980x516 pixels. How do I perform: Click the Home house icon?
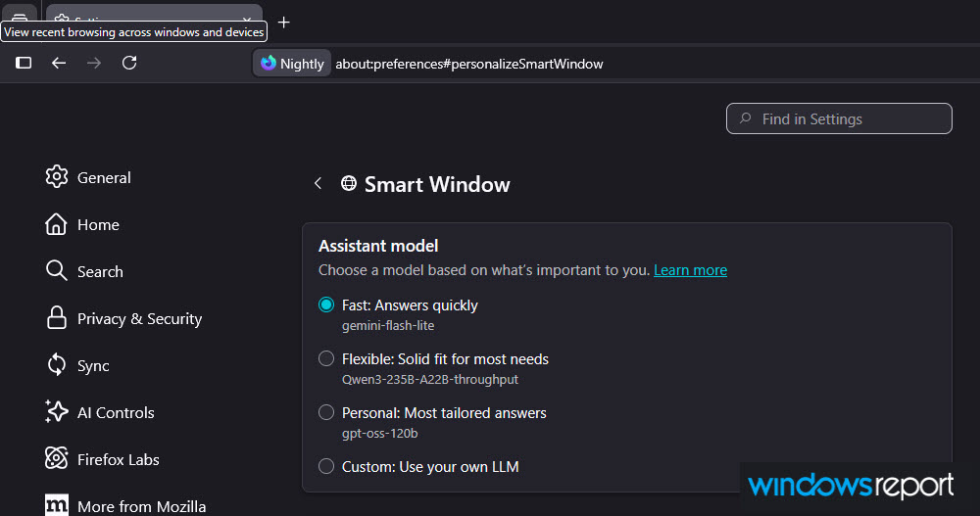pos(56,224)
